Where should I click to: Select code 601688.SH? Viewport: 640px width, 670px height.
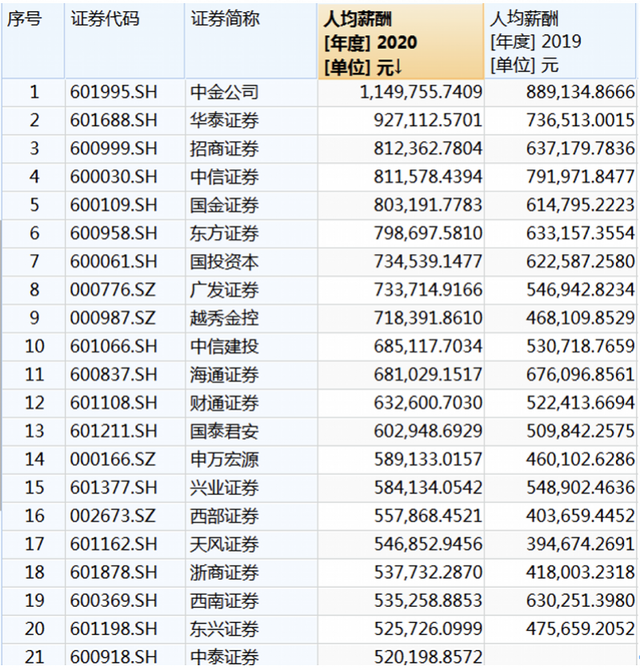coord(125,120)
